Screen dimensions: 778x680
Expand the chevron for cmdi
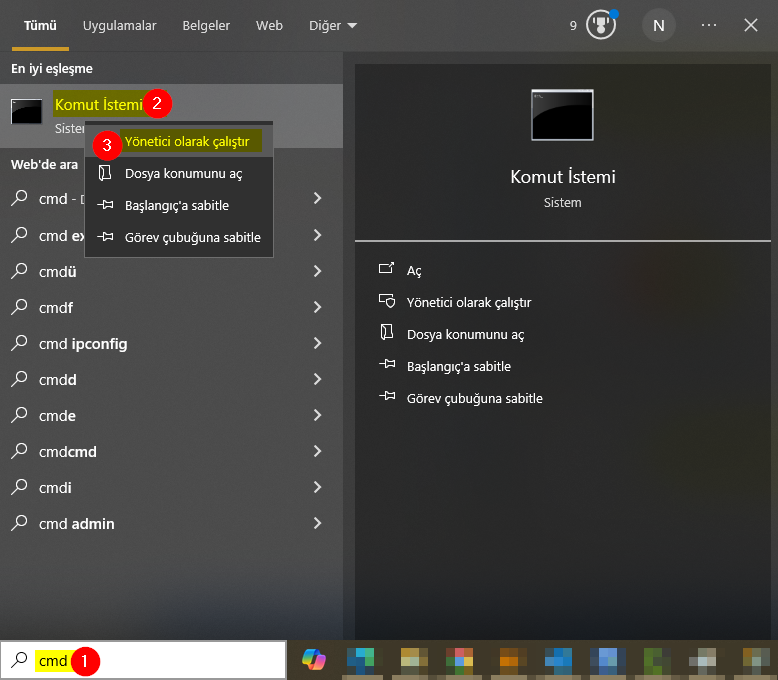pyautogui.click(x=318, y=487)
